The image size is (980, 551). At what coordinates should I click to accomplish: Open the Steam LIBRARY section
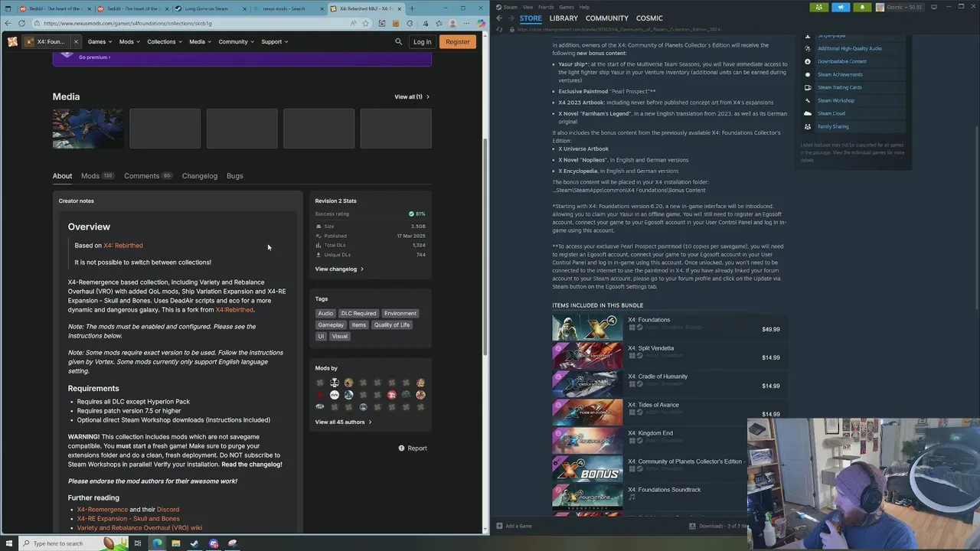coord(563,18)
